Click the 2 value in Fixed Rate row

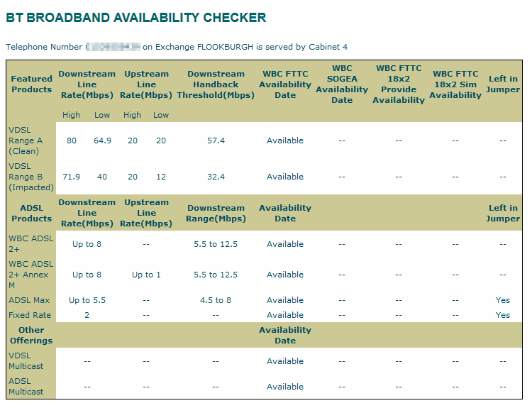pos(87,315)
